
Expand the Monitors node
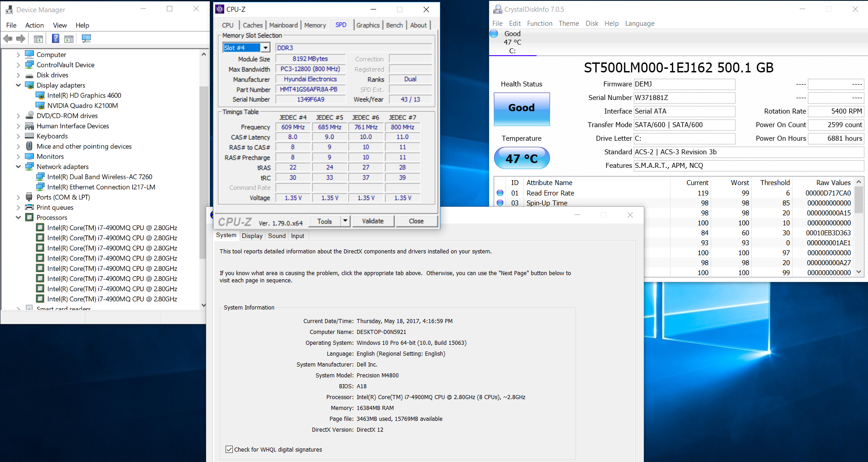click(18, 157)
